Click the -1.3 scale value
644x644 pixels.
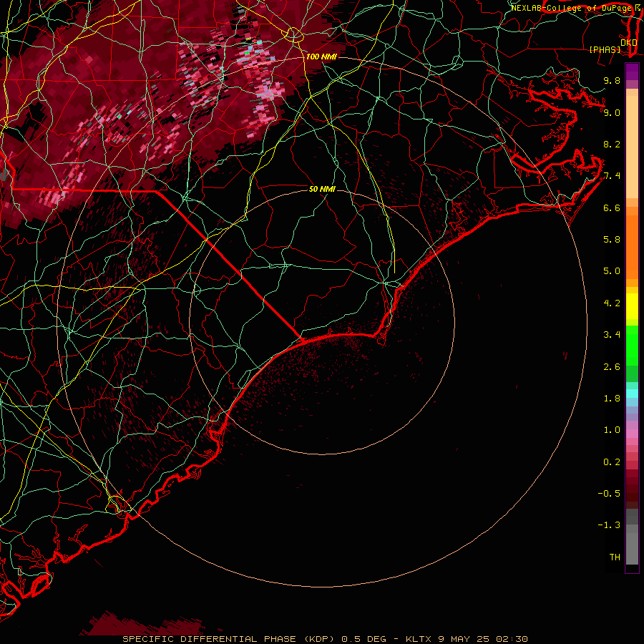pos(609,525)
